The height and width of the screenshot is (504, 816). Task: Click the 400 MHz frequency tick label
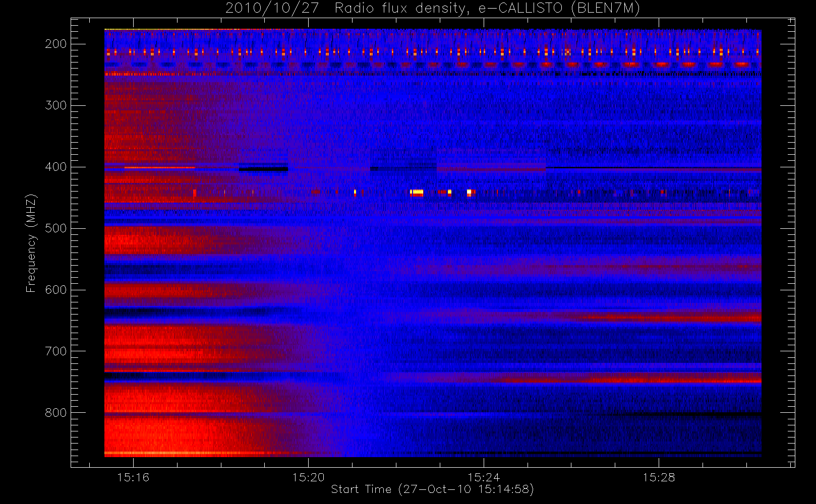pyautogui.click(x=56, y=167)
